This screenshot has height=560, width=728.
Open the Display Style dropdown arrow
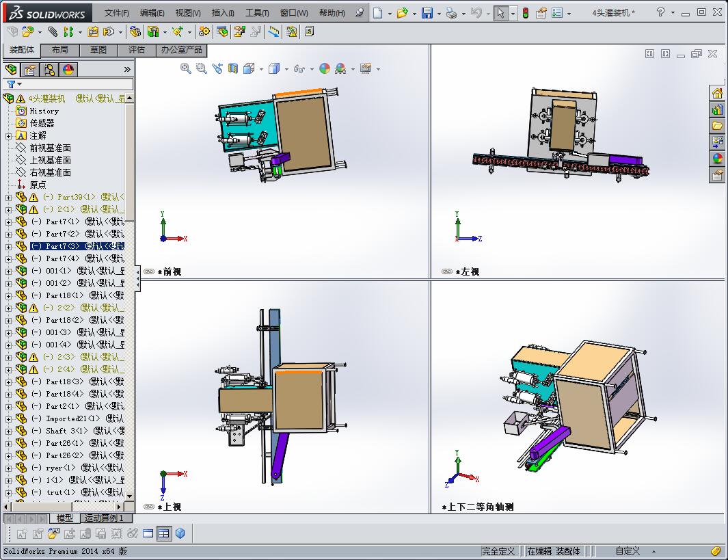click(x=286, y=70)
